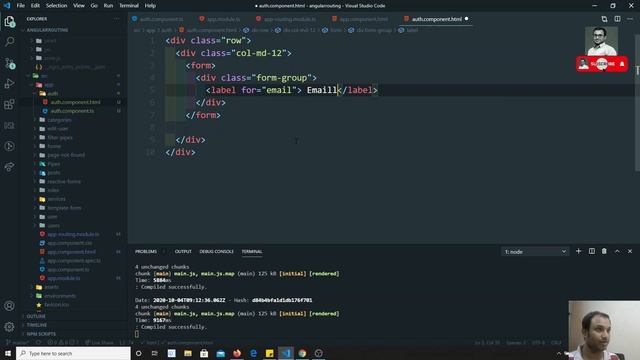Close the terminal panel
Viewport: 640px width, 360px height.
(630, 251)
